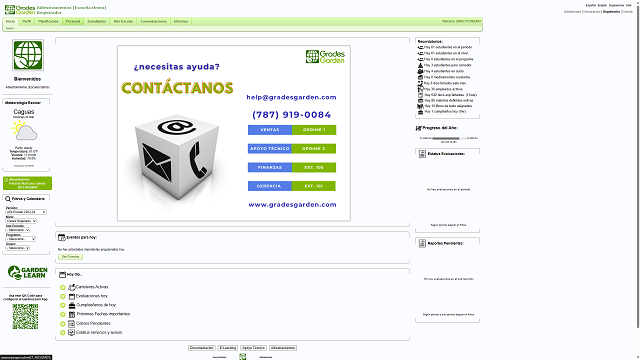Click the Garden Learn QR code
Viewport: 640px width, 360px height.
tap(25, 316)
